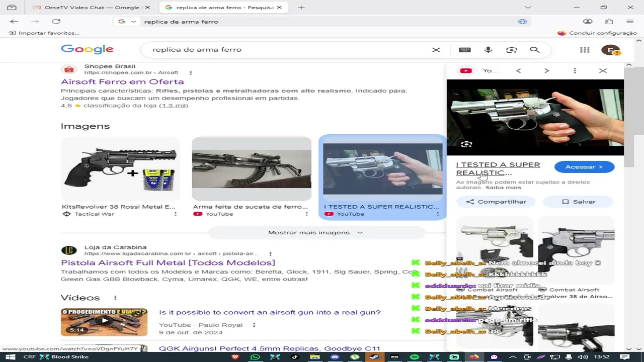Open the Paulo Royal video result options
The image size is (644, 362).
click(x=254, y=325)
